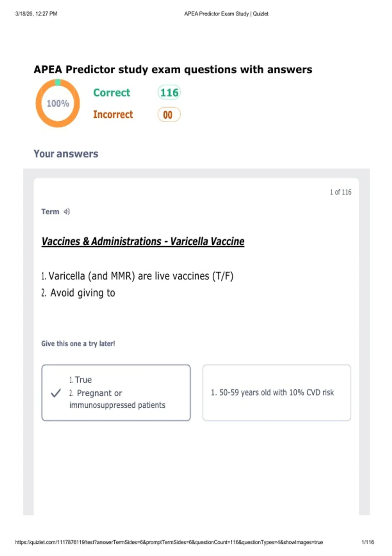Click the 1/116 page number in footer

[367, 542]
